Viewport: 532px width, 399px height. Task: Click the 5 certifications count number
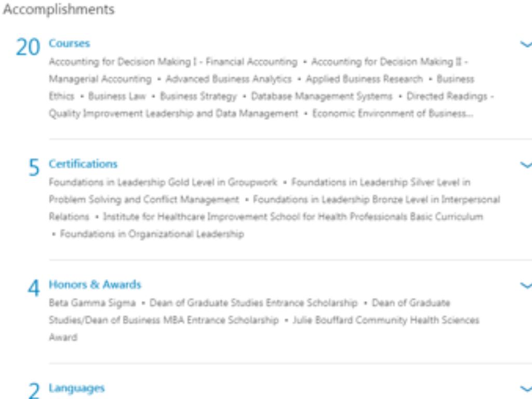[34, 168]
